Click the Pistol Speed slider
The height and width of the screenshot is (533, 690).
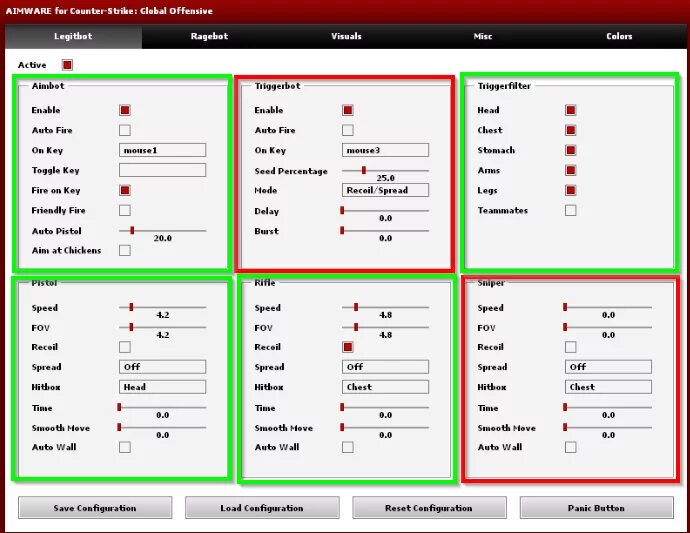(x=162, y=307)
